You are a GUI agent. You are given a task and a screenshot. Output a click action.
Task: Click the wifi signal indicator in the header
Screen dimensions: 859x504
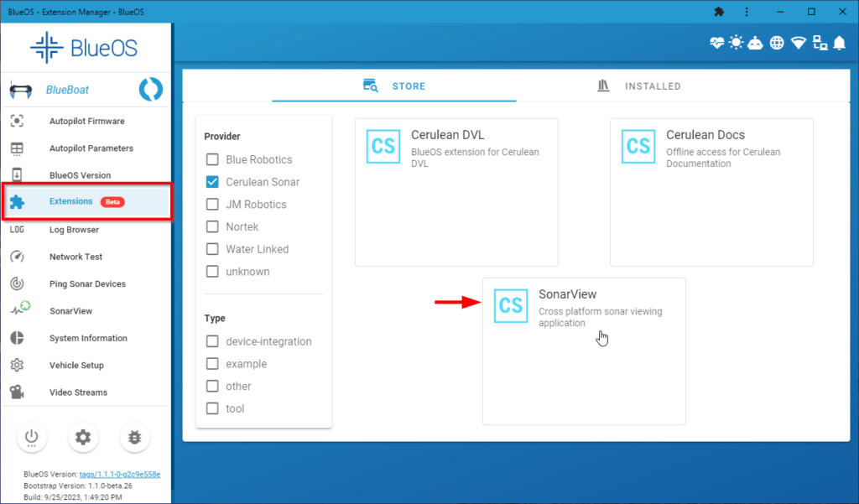(x=797, y=42)
